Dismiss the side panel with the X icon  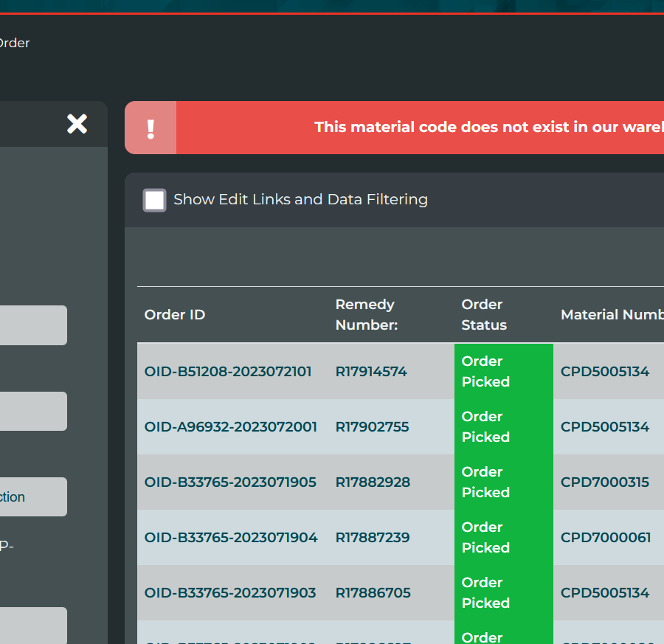[x=77, y=125]
